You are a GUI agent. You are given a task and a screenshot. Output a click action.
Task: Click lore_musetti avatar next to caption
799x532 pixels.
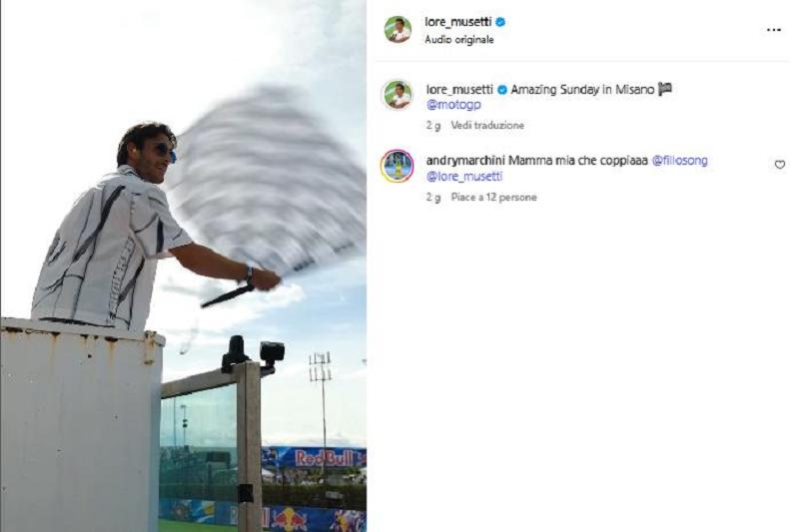point(398,95)
